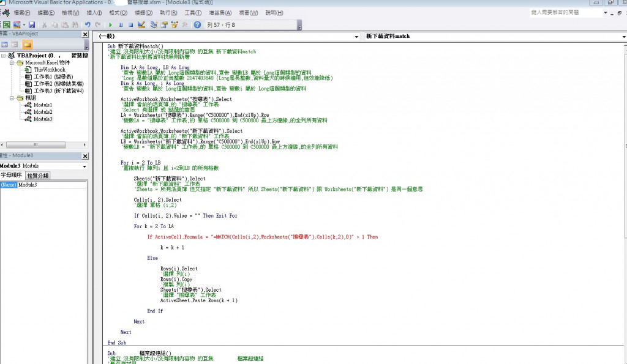
Task: Open the Project Explorer toolbar icon
Action: (154, 24)
